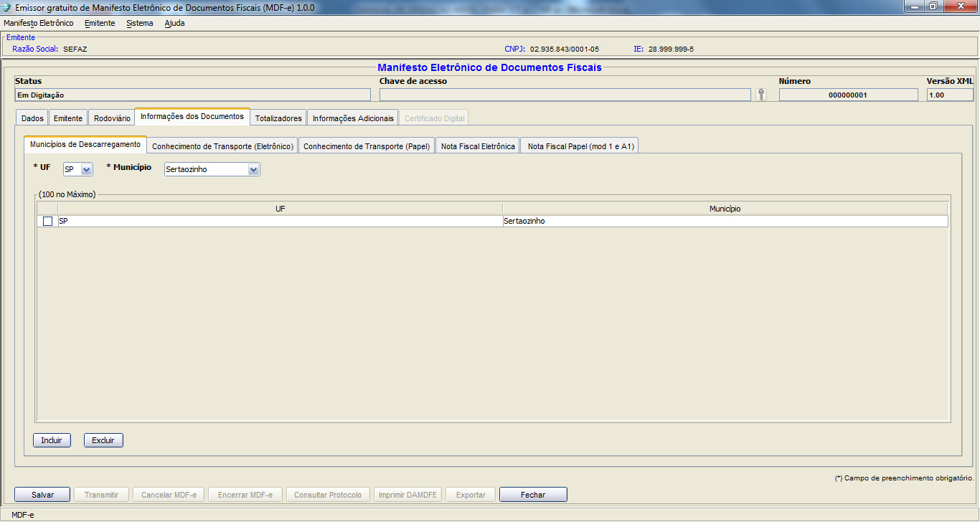Select the Municípios de Descarregamento sub-tab
Screen dimensions: 980x522
(85, 144)
